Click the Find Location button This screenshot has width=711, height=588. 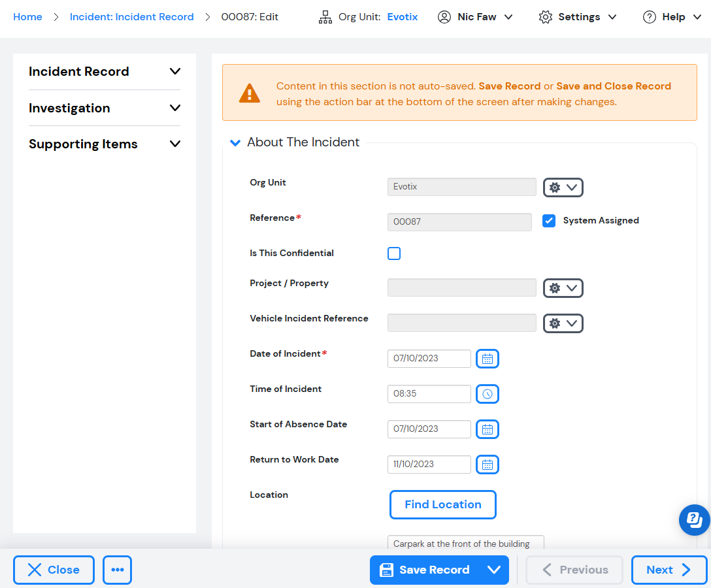pyautogui.click(x=443, y=504)
